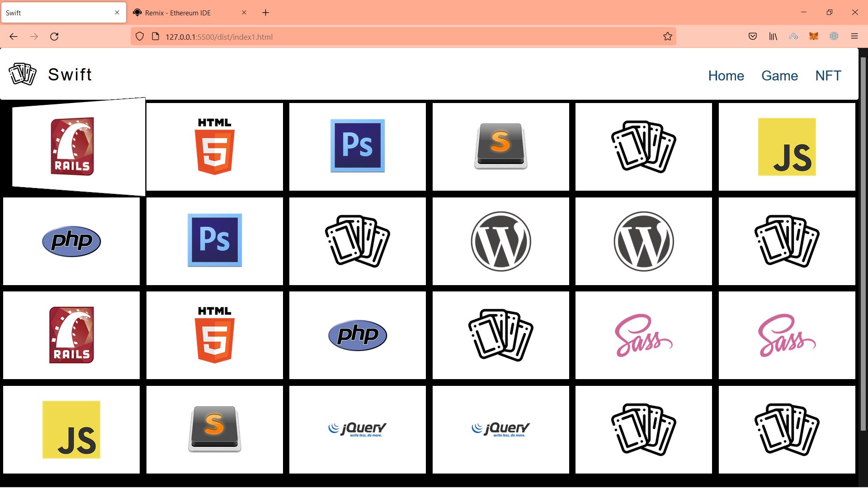Pick HTML5 card left of php card

pos(215,335)
